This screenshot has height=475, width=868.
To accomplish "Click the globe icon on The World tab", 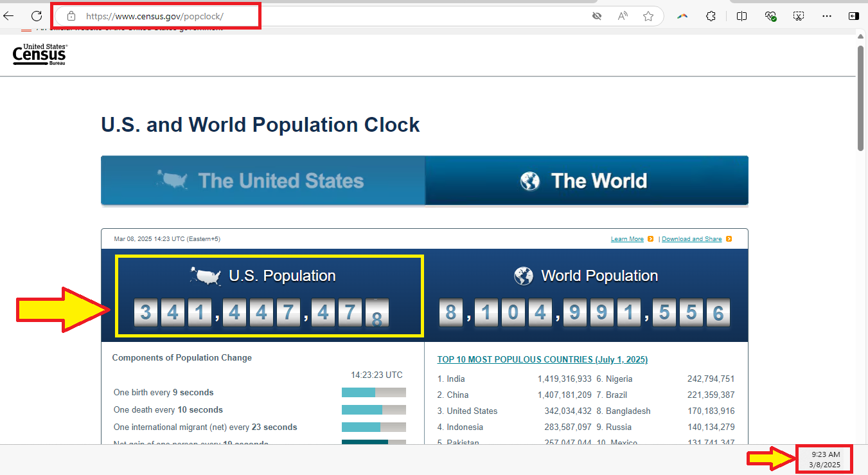I will [530, 181].
